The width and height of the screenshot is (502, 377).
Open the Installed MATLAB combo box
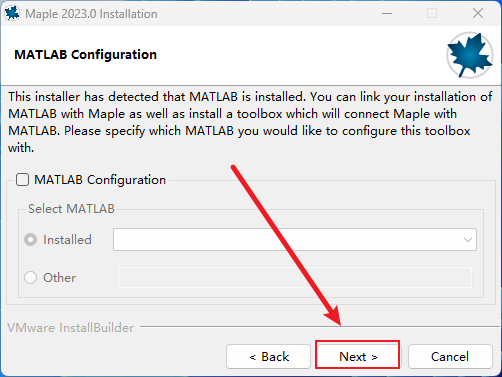point(295,239)
